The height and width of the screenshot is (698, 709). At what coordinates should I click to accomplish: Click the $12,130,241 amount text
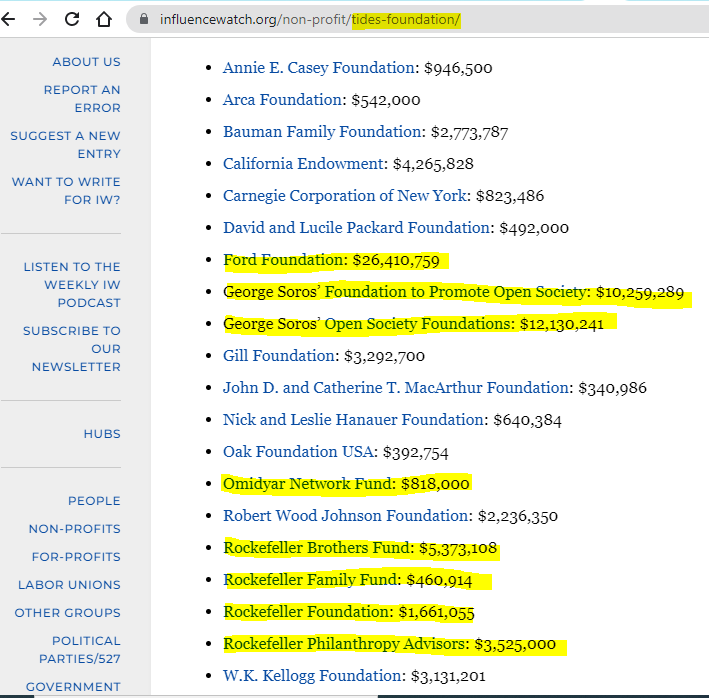[562, 325]
